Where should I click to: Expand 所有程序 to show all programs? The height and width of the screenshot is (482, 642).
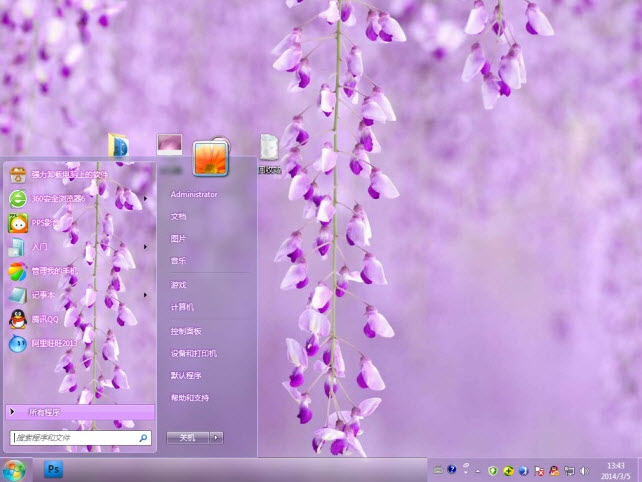(45, 412)
